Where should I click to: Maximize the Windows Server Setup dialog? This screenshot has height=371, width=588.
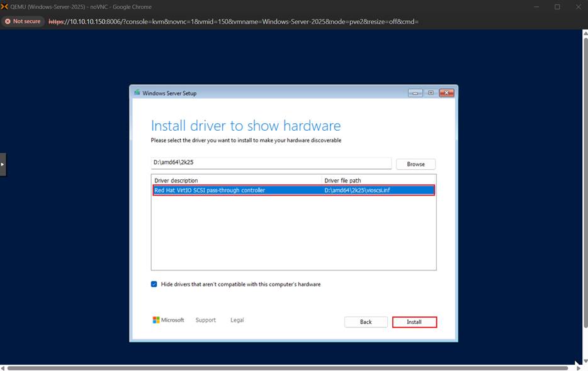431,93
